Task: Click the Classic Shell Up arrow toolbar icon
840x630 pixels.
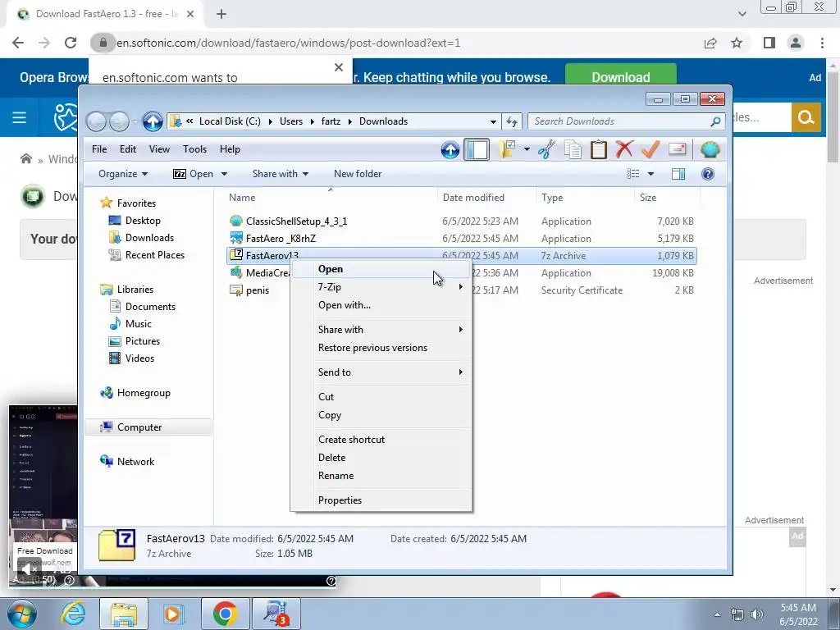Action: [450, 150]
